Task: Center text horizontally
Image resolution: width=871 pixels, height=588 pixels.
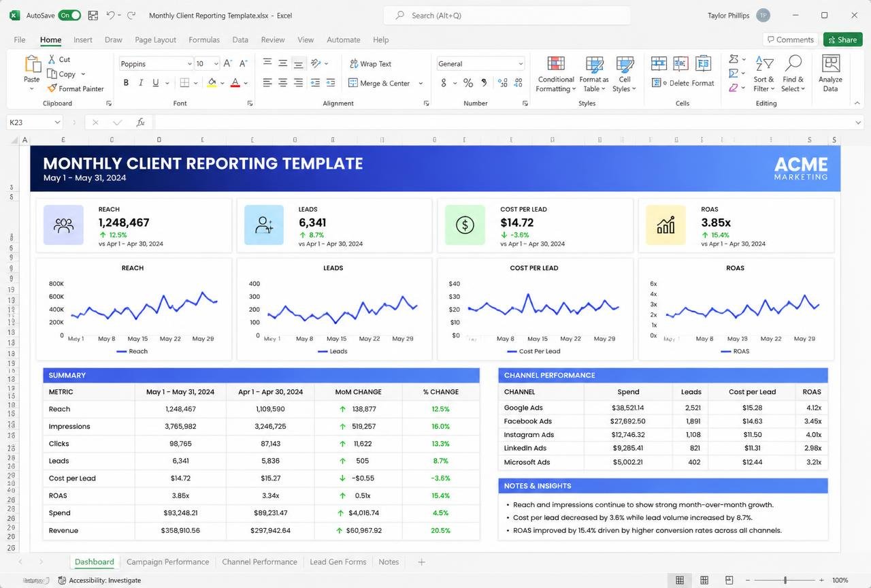Action: point(282,83)
